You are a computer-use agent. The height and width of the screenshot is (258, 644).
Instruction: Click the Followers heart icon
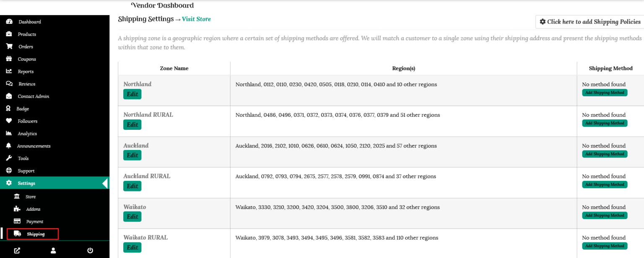pyautogui.click(x=9, y=121)
